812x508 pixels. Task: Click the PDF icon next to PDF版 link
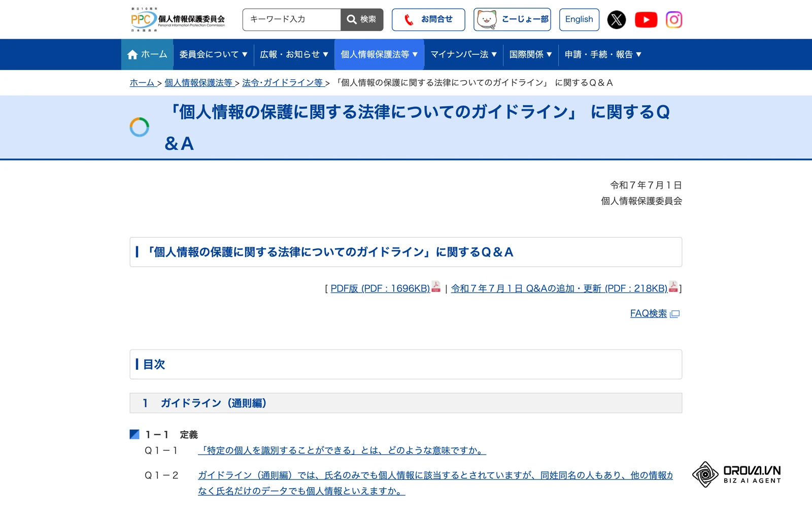point(436,287)
